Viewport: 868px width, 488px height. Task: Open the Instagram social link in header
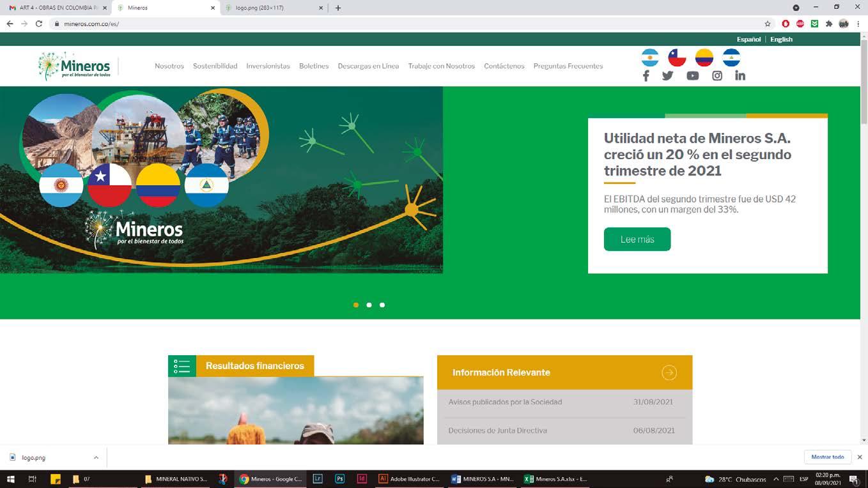coord(717,76)
